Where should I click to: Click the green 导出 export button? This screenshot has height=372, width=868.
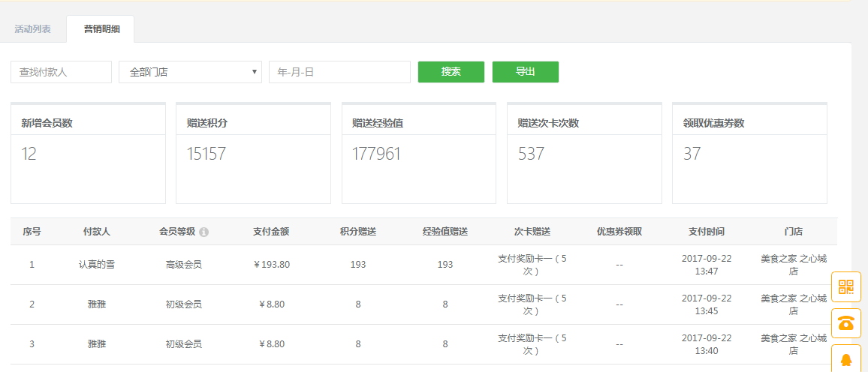pyautogui.click(x=526, y=72)
